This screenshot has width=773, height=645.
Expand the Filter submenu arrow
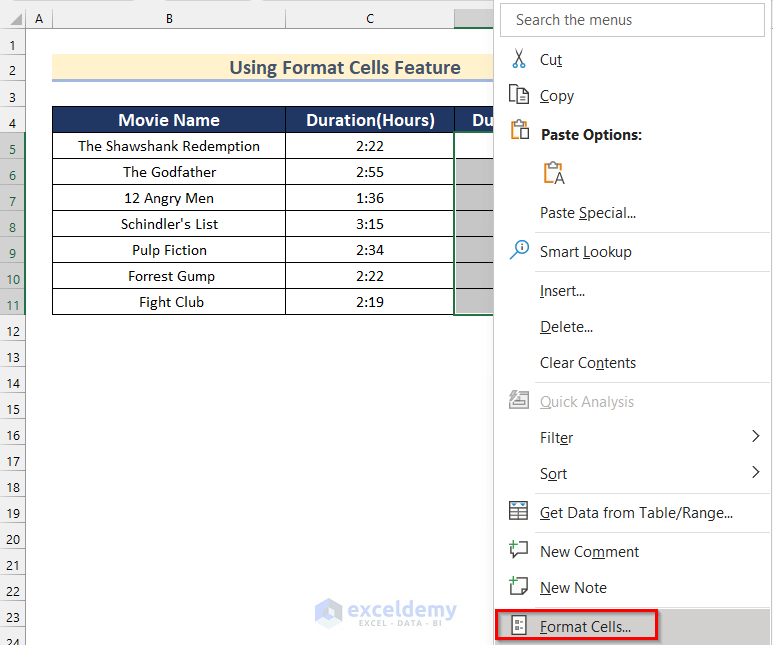tap(755, 437)
